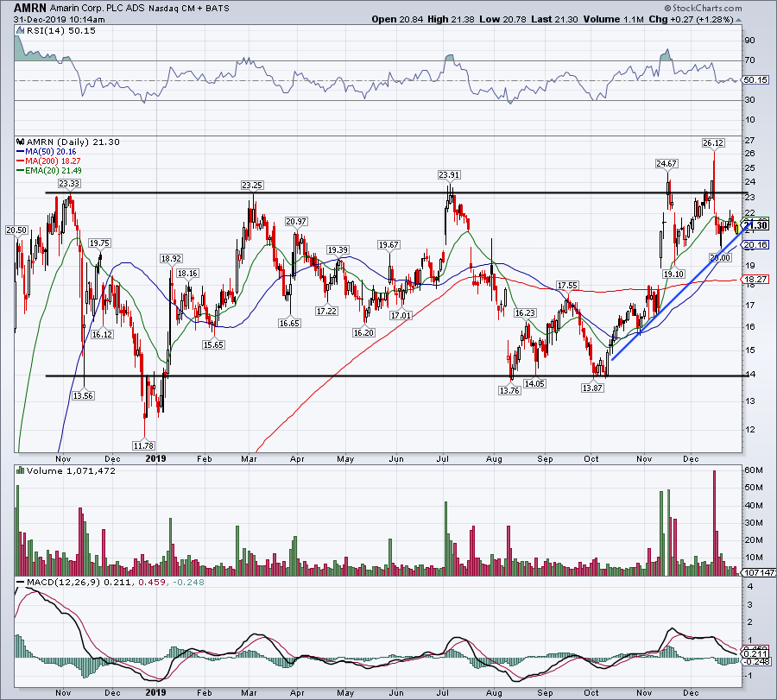Click the 1071472 volume tag on right axis

[759, 572]
